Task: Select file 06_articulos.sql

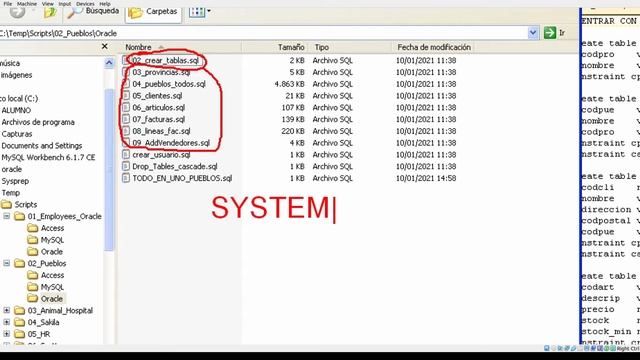Action: (159, 108)
